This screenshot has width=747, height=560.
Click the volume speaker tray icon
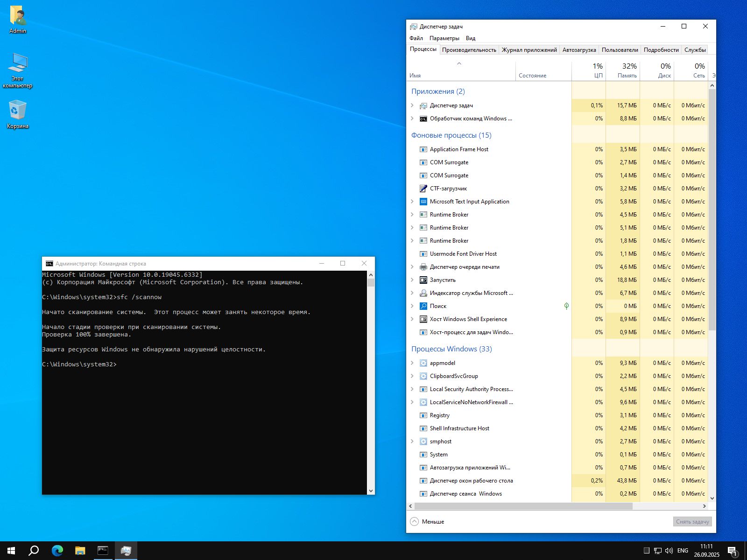point(669,551)
